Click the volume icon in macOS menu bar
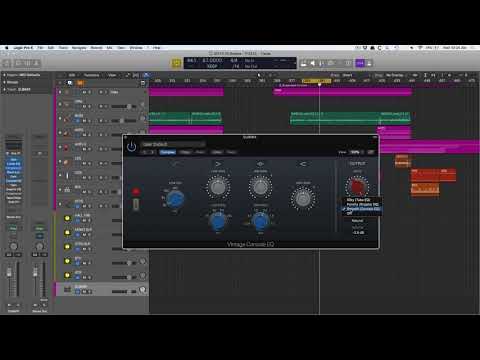480x360 pixels. click(412, 48)
